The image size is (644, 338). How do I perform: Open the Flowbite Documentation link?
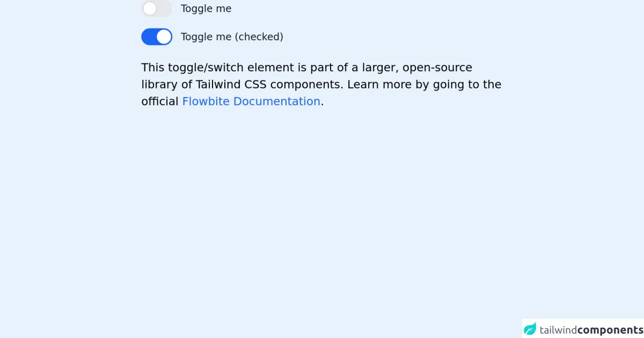point(251,101)
